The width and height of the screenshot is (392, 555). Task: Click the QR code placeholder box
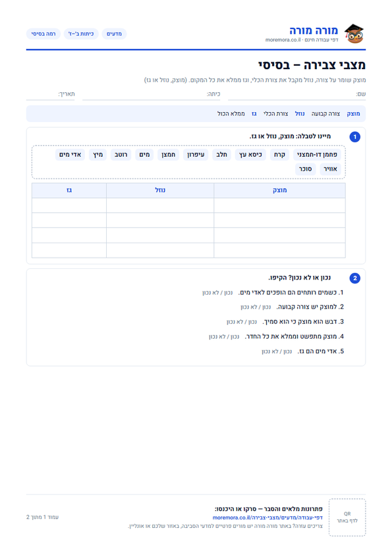(x=347, y=517)
